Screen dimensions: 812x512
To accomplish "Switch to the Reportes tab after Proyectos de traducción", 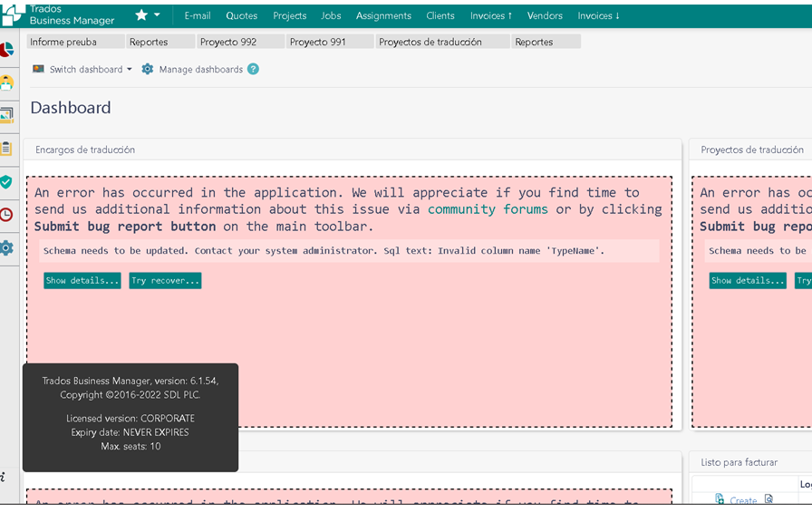I will 546,42.
